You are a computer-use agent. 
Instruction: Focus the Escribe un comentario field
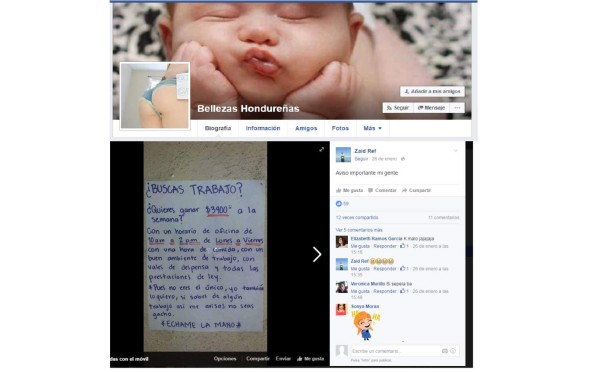404,351
